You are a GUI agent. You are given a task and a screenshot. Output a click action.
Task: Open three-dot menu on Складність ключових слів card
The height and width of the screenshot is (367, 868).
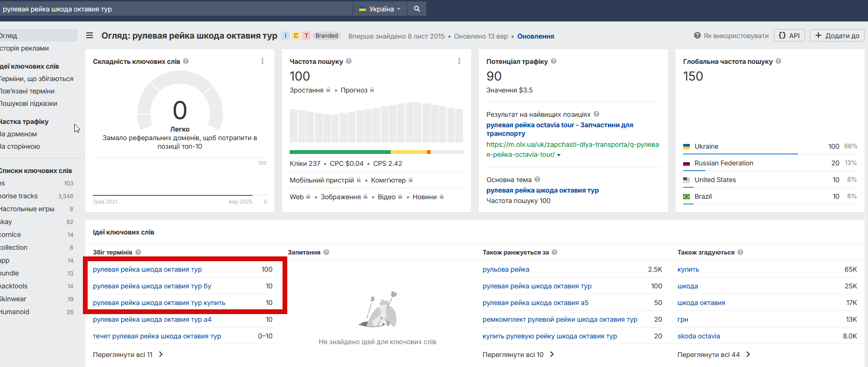coord(262,61)
